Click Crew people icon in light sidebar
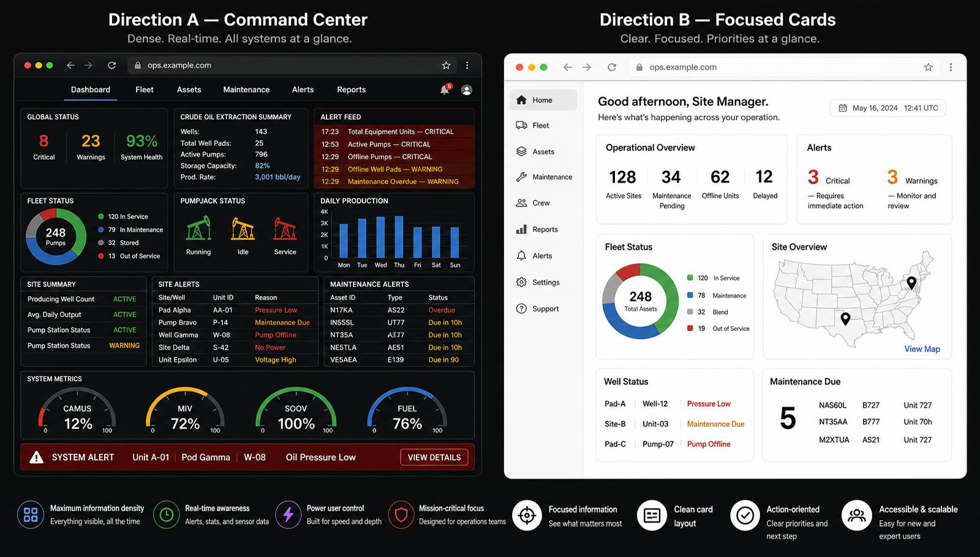980x557 pixels. 522,203
